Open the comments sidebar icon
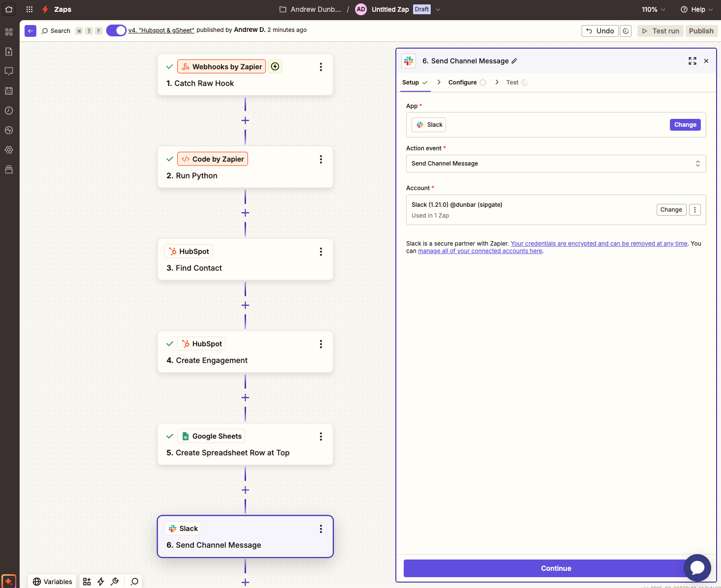Viewport: 721px width, 588px height. [9, 71]
